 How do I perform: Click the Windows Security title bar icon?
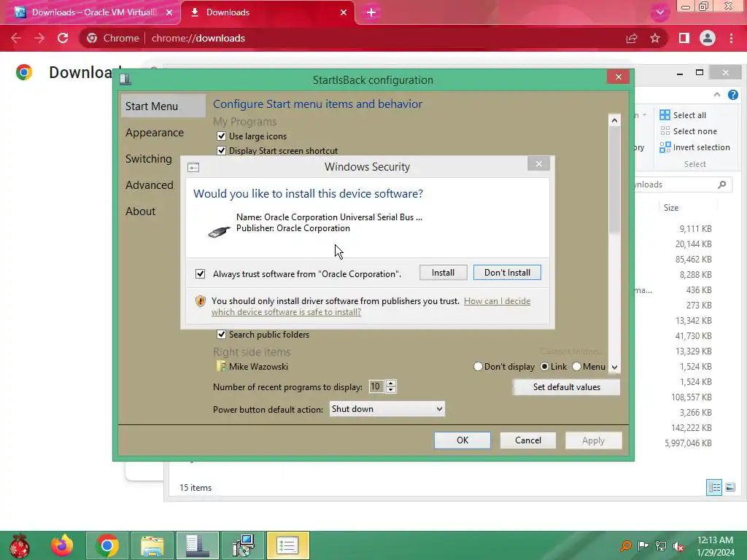coord(193,167)
